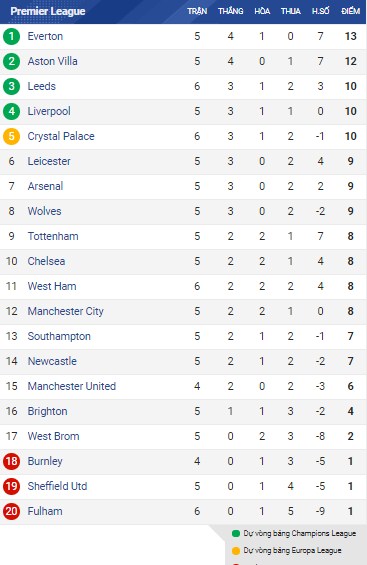Image resolution: width=367 pixels, height=565 pixels.
Task: Open the Everton team link
Action: 45,36
